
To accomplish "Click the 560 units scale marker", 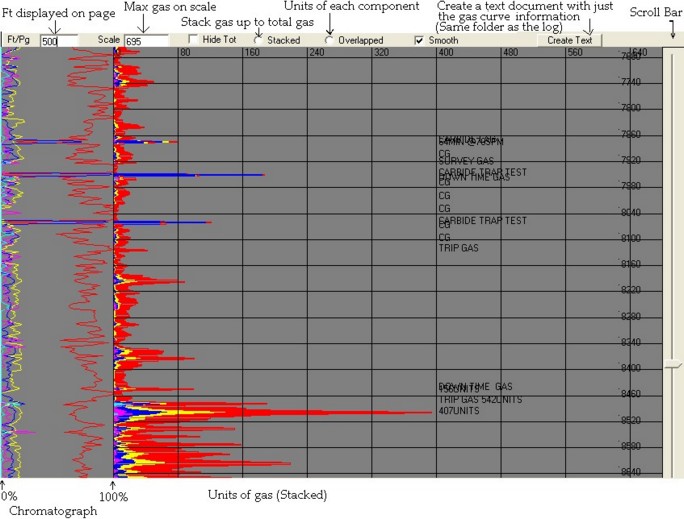I will (574, 53).
